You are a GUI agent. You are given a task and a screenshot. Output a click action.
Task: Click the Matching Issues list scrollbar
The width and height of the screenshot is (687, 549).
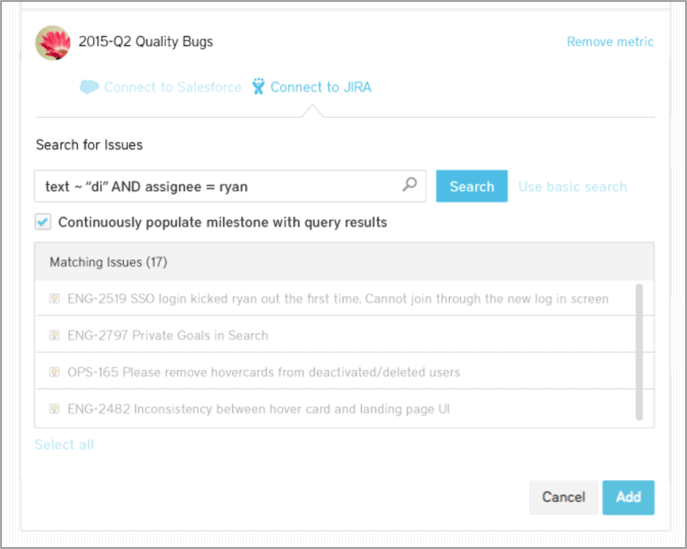[640, 350]
